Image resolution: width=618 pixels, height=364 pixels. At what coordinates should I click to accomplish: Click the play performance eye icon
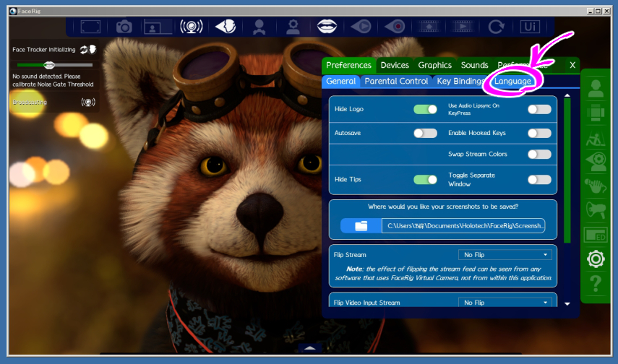point(361,27)
